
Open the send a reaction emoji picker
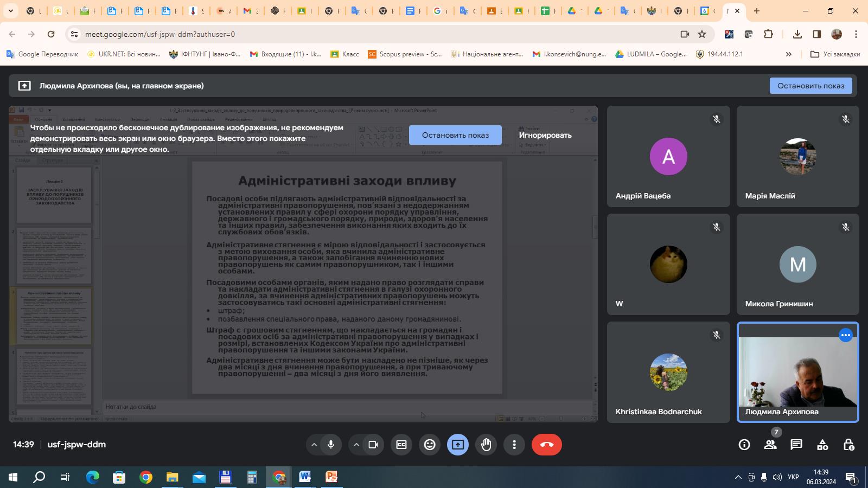coord(430,445)
